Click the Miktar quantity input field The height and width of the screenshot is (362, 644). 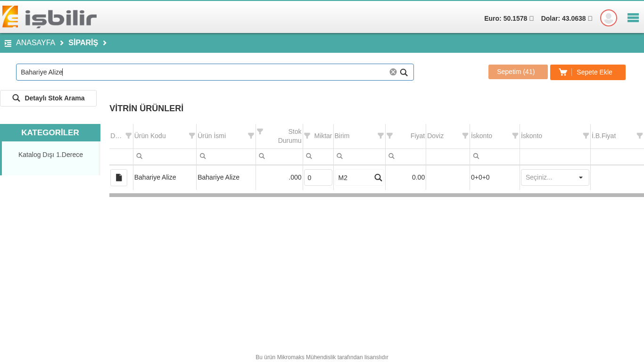click(x=318, y=178)
